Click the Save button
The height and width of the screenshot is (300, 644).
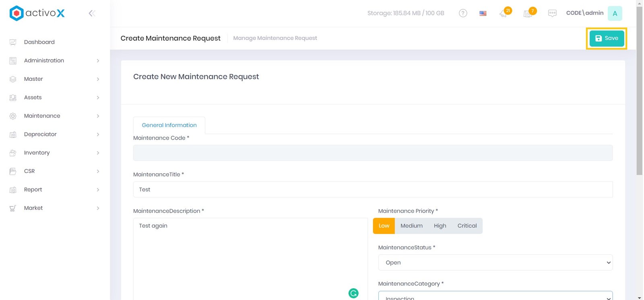coord(607,38)
